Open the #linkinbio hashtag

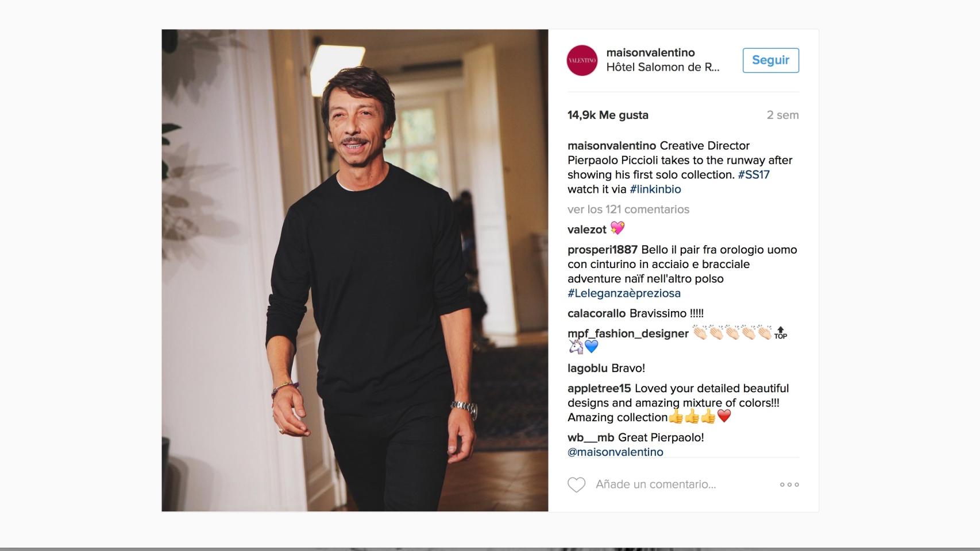coord(655,189)
